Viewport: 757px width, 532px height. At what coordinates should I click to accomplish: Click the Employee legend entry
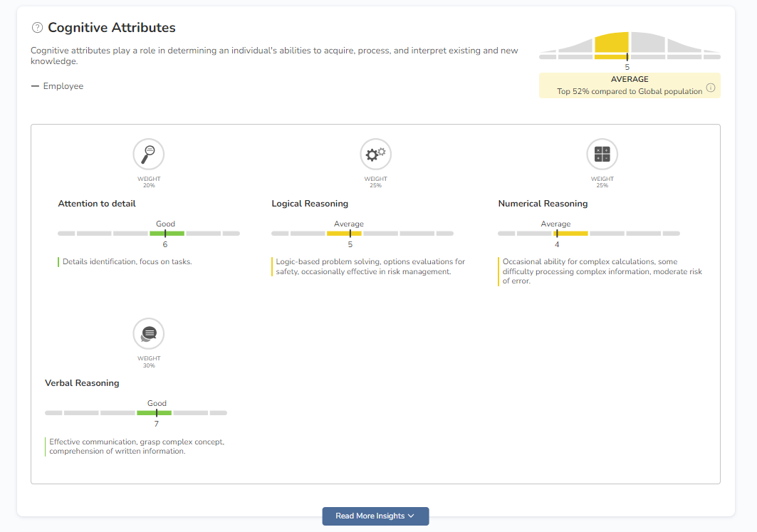58,86
